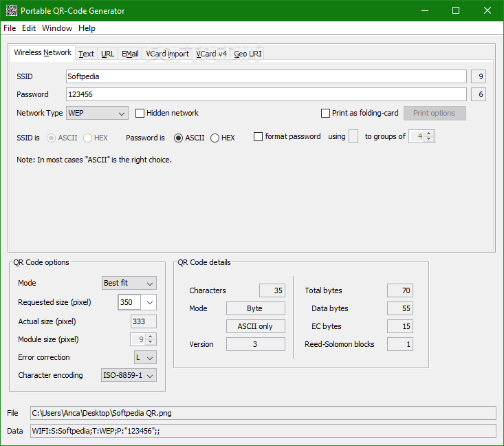Switch to the Geo URI tab
Viewport: 504px width, 446px height.
click(x=248, y=54)
